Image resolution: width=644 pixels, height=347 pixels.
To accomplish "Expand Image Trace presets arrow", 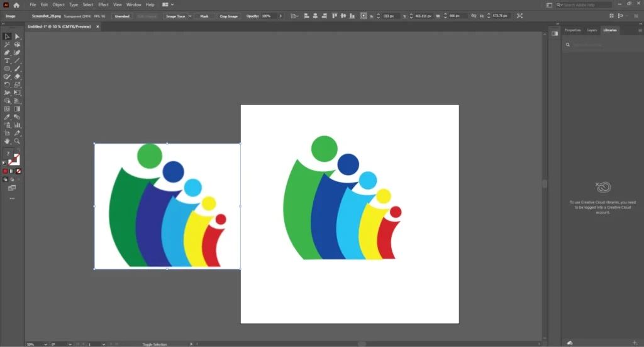I will tap(190, 16).
